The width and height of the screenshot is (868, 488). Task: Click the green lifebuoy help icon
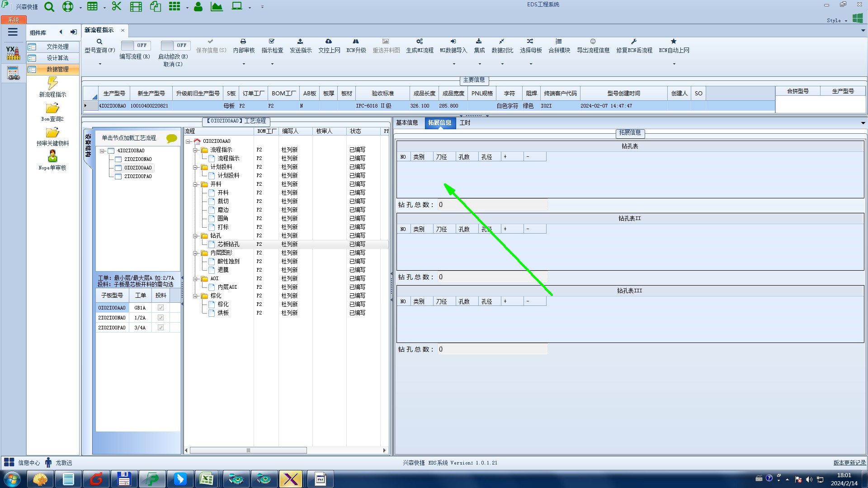click(x=67, y=7)
